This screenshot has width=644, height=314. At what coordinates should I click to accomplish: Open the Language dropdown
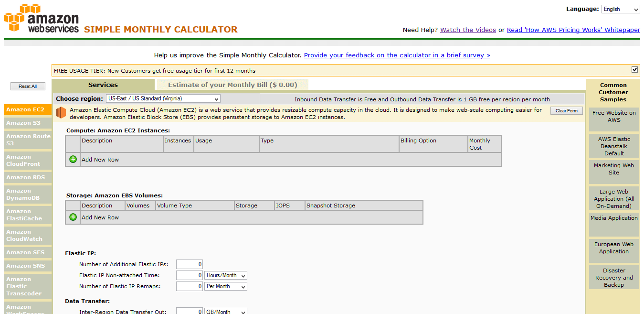click(x=621, y=9)
